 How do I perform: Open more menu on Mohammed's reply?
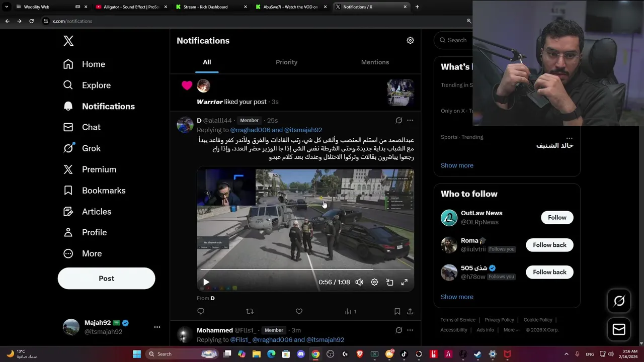410,330
